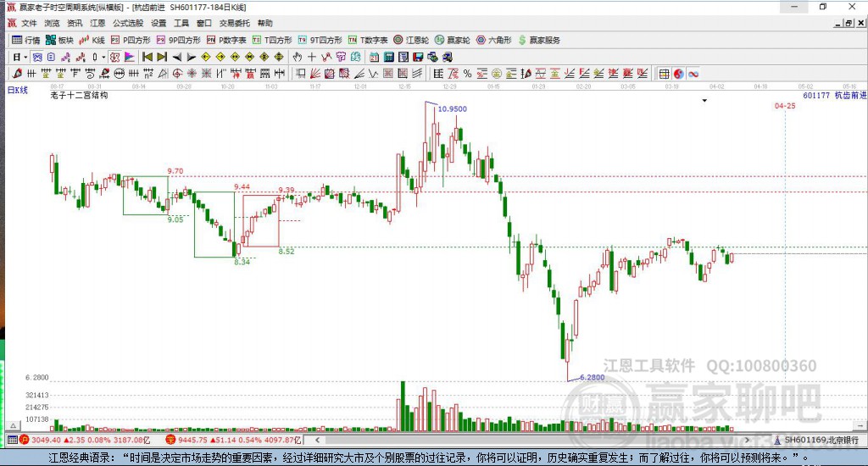Click scroll-left arrow on horizontal scrollbar
Image resolution: width=868 pixels, height=466 pixels.
(317, 440)
